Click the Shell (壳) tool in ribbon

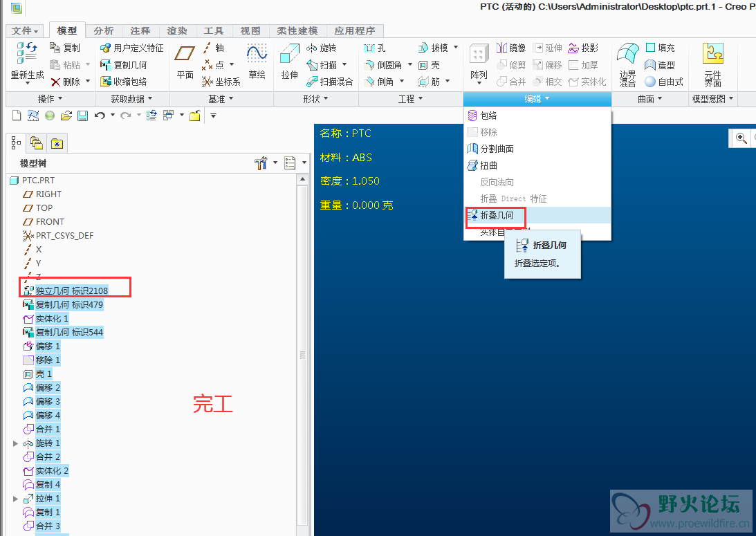click(x=429, y=64)
